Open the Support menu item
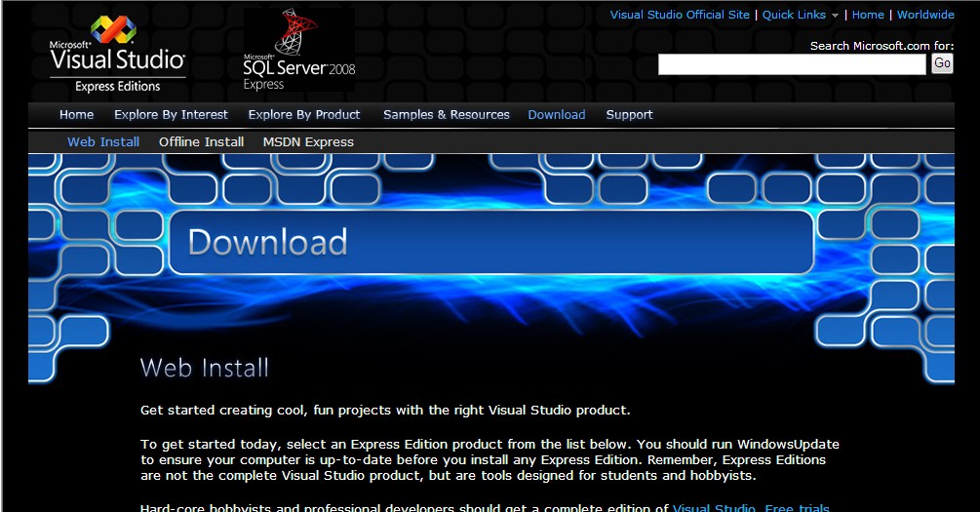The image size is (980, 512). [x=629, y=114]
